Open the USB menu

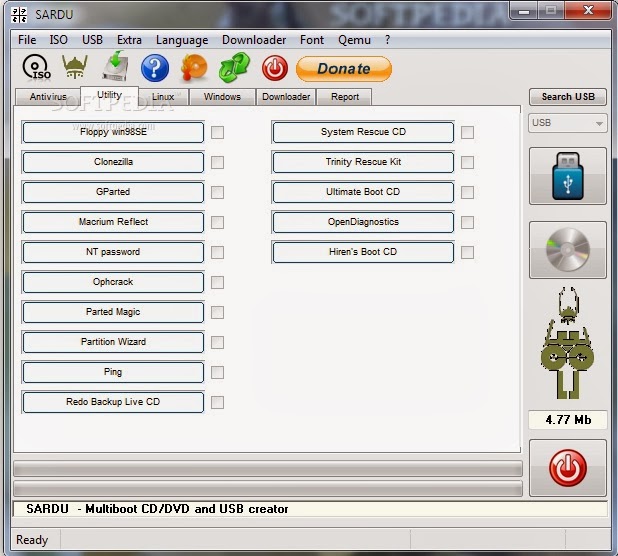[92, 40]
